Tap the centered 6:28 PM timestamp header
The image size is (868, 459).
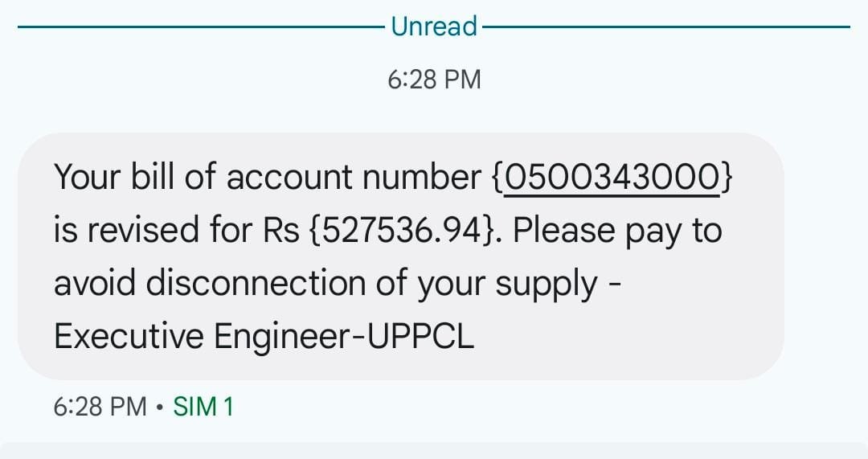434,80
